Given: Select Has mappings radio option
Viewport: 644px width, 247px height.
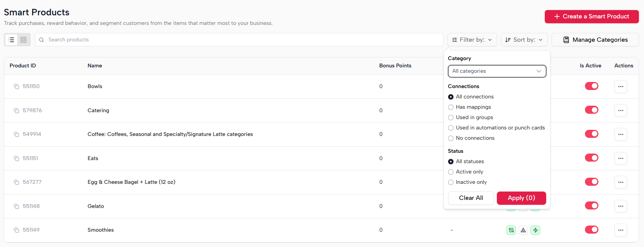Looking at the screenshot, I should tap(451, 107).
